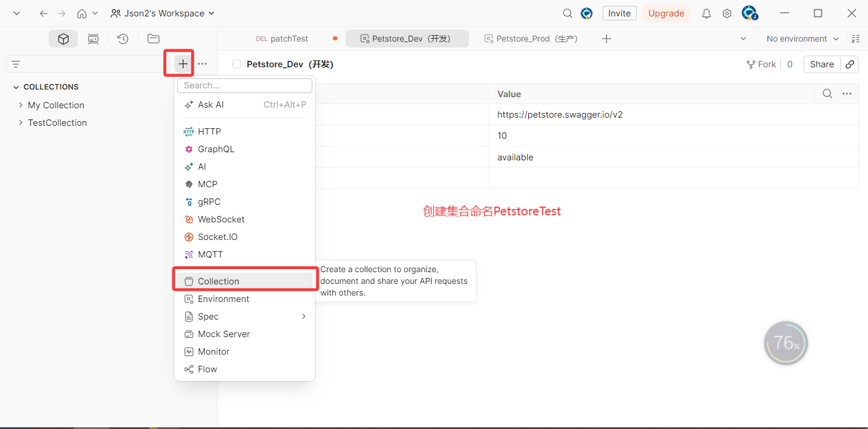This screenshot has width=868, height=429.
Task: Choose HTTP request option
Action: [244, 132]
